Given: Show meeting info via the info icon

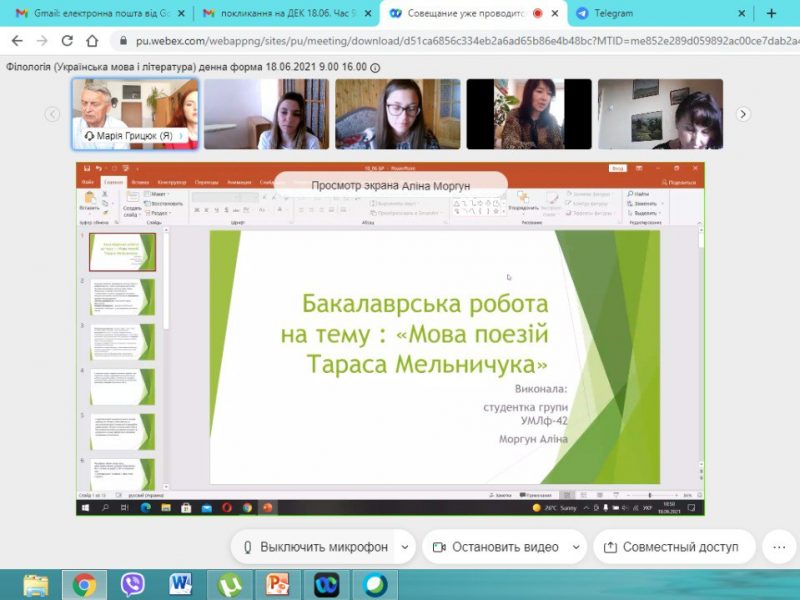Looking at the screenshot, I should 375,67.
